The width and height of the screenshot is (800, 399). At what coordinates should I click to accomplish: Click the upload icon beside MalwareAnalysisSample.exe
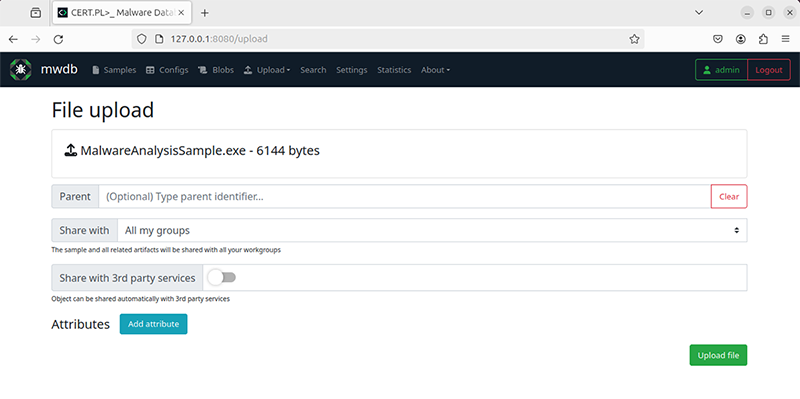coord(70,151)
